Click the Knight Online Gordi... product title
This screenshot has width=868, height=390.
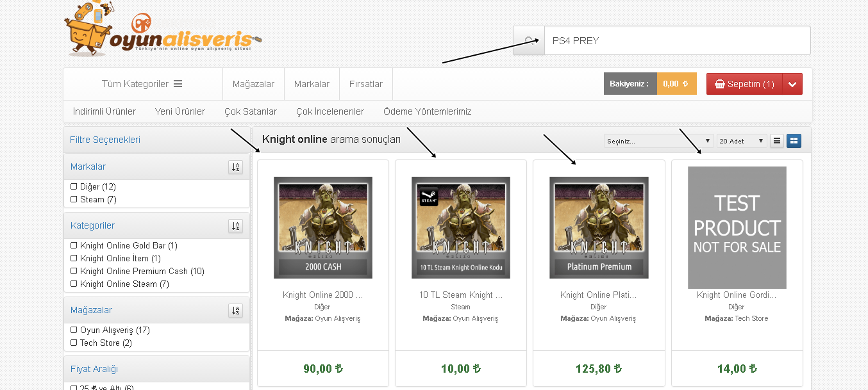pos(737,295)
